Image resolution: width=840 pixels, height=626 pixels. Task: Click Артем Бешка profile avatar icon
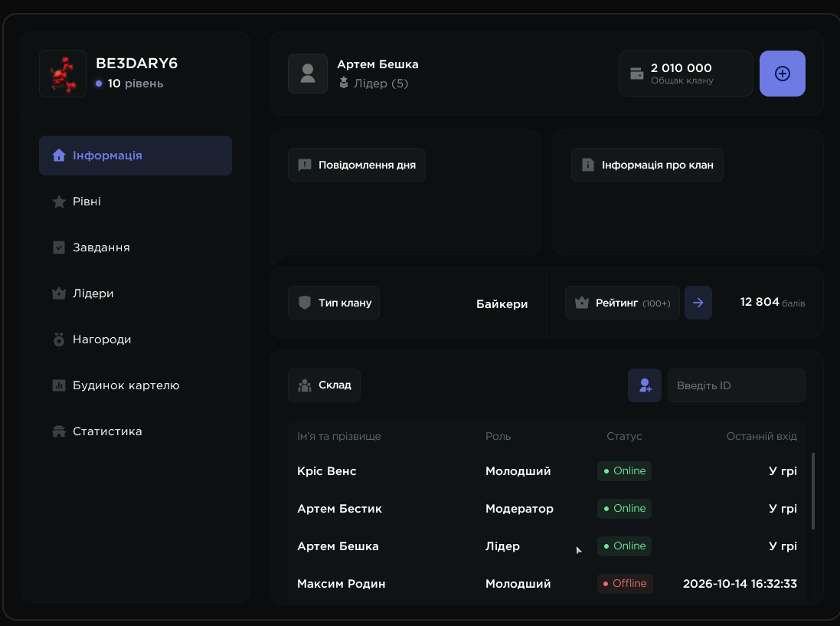click(308, 74)
